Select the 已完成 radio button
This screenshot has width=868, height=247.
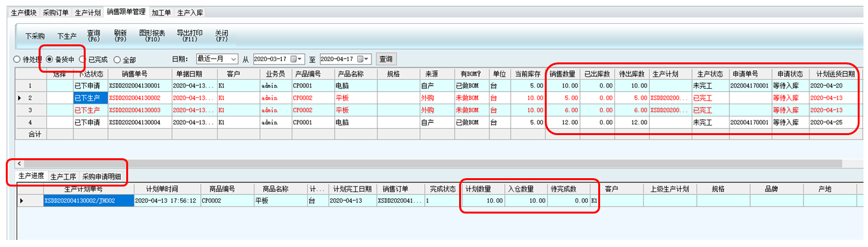pos(93,59)
